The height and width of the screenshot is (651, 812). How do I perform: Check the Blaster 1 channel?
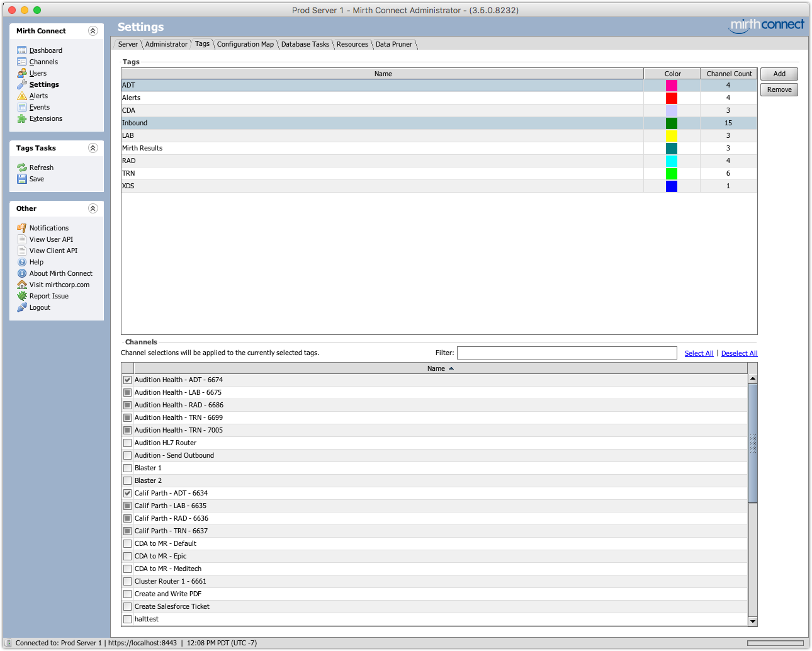pos(127,468)
